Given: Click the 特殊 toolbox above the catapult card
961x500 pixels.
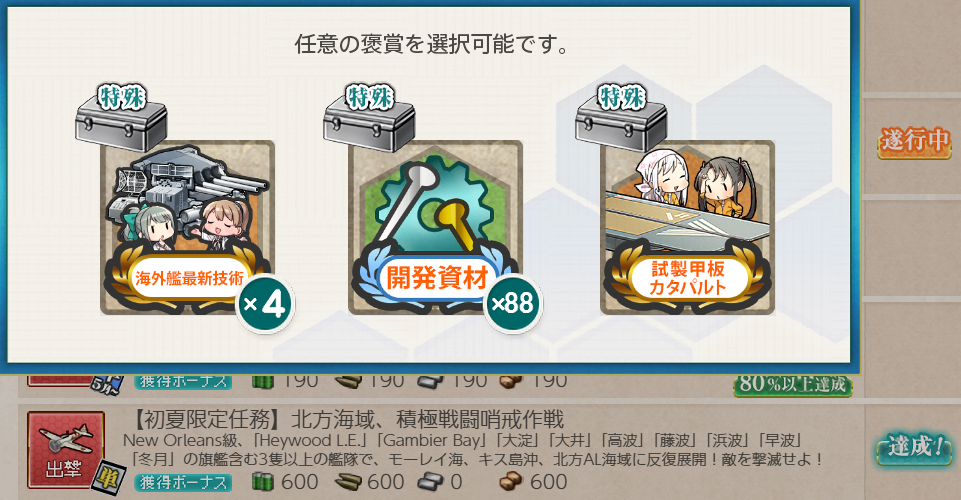Looking at the screenshot, I should pos(621,118).
